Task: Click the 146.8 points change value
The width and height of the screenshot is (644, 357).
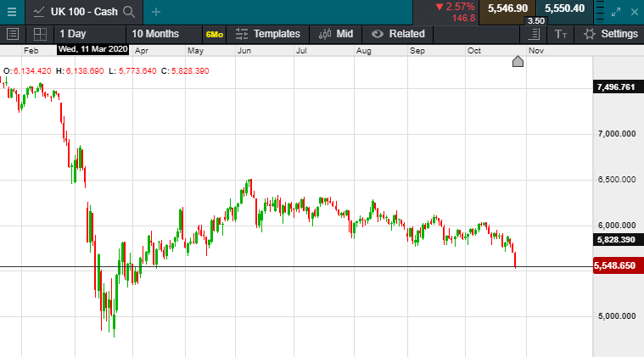Action: tap(463, 19)
